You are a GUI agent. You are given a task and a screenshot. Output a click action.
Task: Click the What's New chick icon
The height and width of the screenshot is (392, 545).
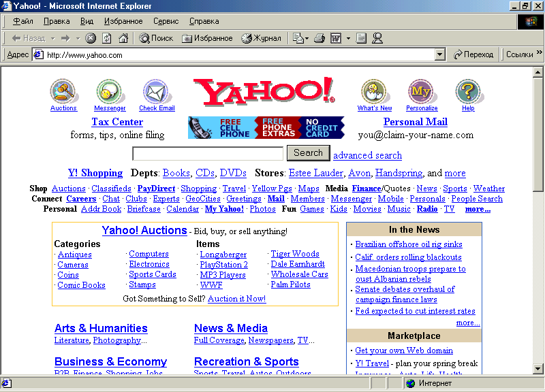coord(374,91)
